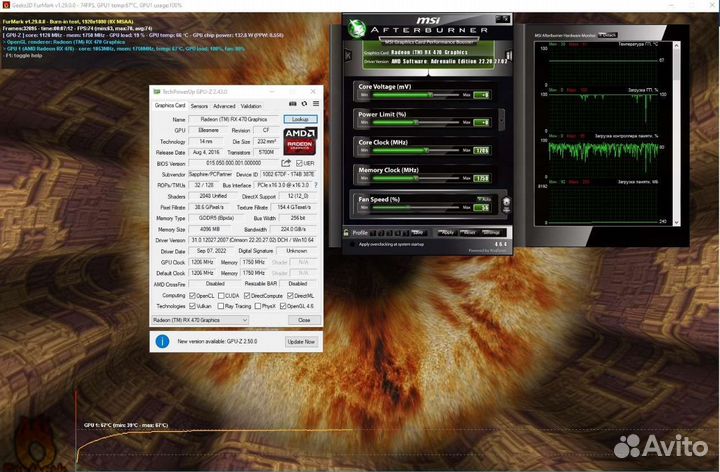Toggle the PhysX checkbox
Screen dimensions: 720x472
tap(258, 306)
